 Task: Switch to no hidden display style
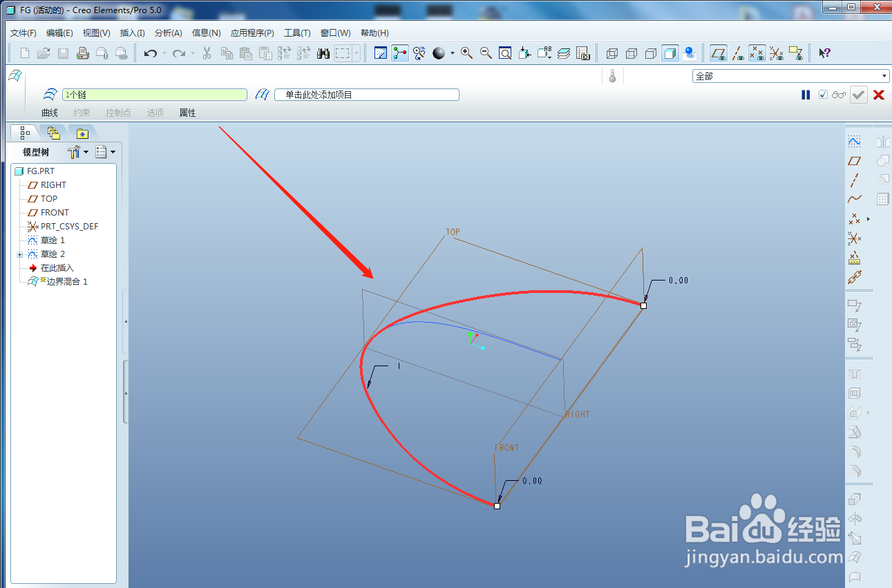(651, 53)
